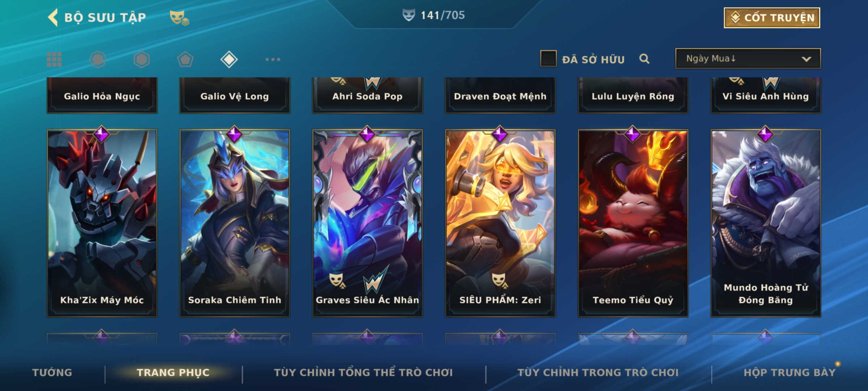This screenshot has height=391, width=868.
Task: Open the Hộp Trưng Bày tab
Action: (x=790, y=373)
